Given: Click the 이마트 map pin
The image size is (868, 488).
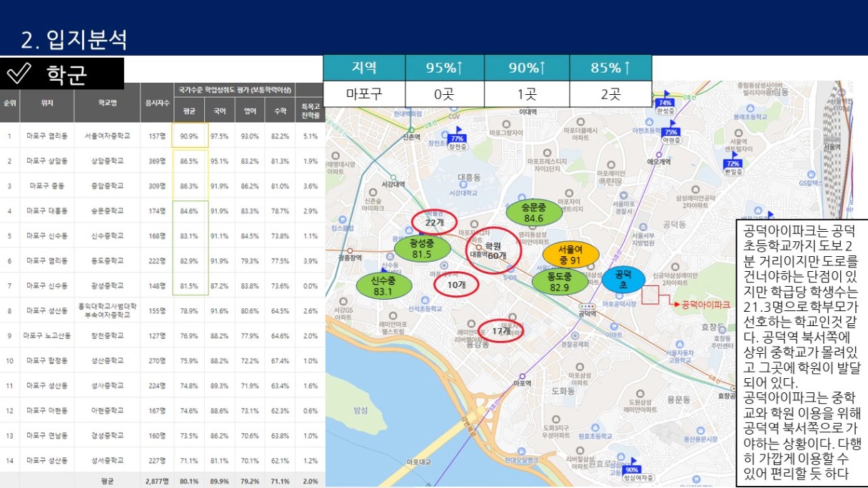Looking at the screenshot, I should (613, 325).
